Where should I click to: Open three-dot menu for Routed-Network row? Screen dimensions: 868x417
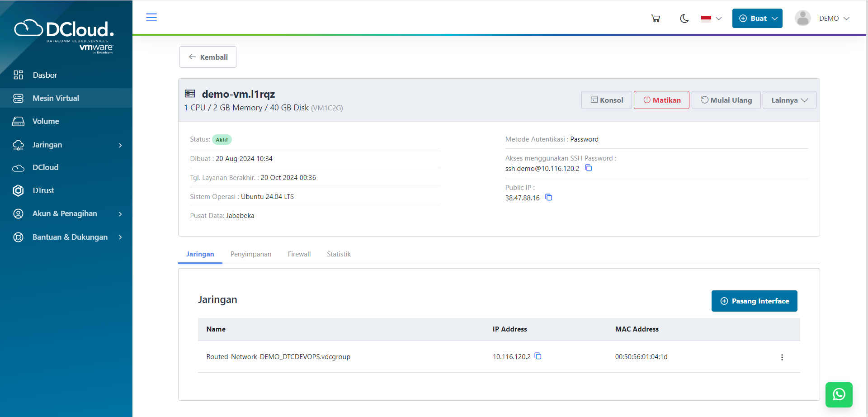(782, 357)
